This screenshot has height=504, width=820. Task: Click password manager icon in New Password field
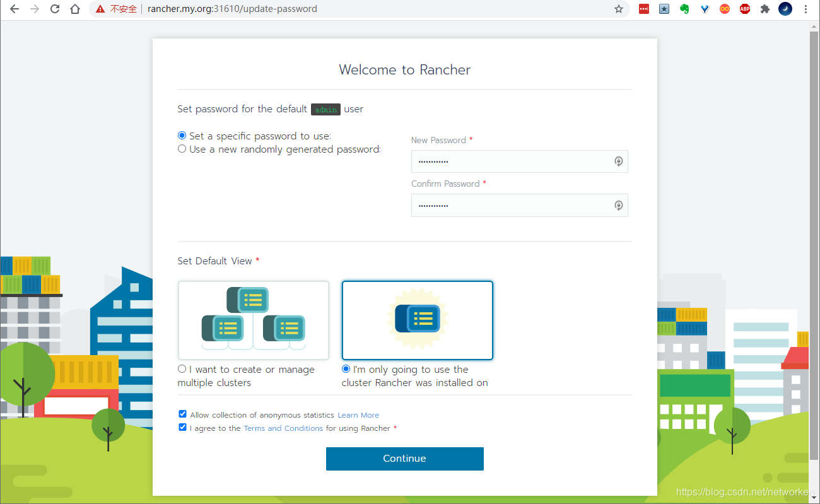619,161
